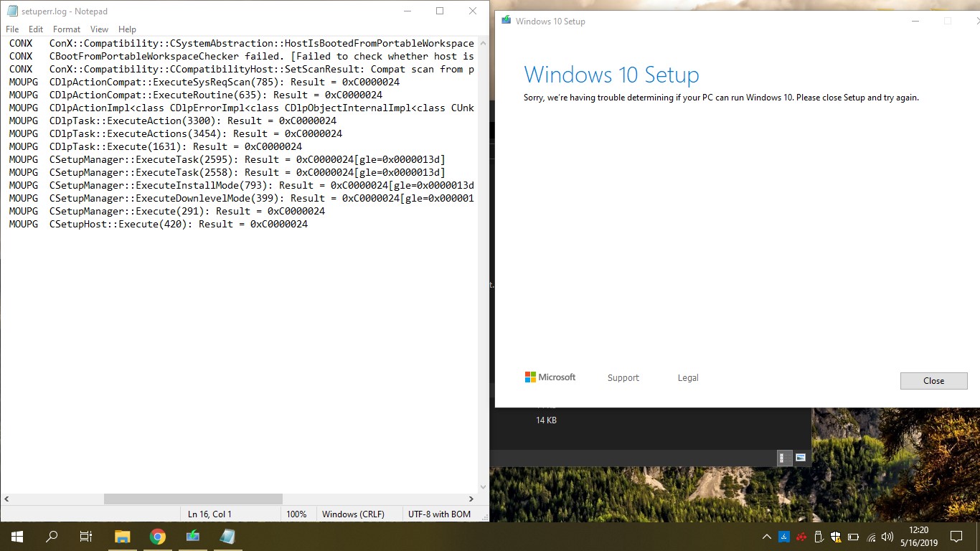980x551 pixels.
Task: Click the 100% zoom status bar entry
Action: tap(296, 514)
